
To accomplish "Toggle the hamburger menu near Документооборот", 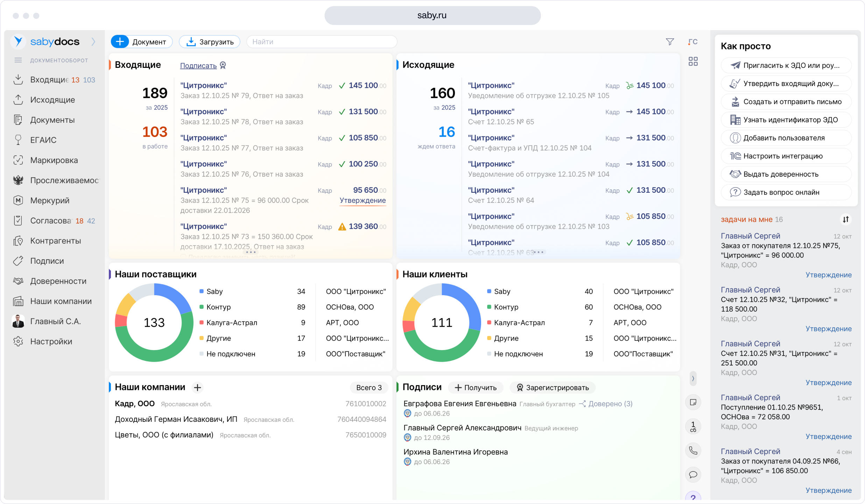I will tap(18, 60).
